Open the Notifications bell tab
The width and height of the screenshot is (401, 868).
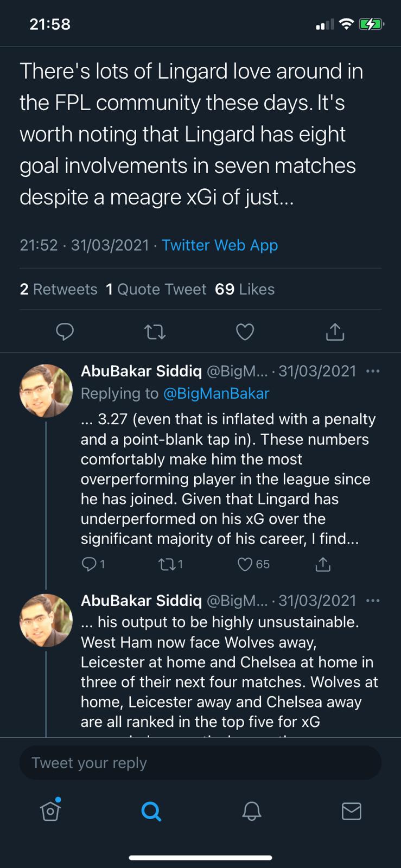pyautogui.click(x=251, y=811)
